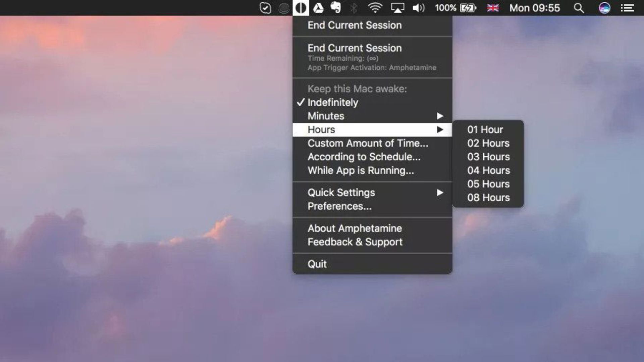Choose Custom Amount of Time...

pyautogui.click(x=372, y=143)
